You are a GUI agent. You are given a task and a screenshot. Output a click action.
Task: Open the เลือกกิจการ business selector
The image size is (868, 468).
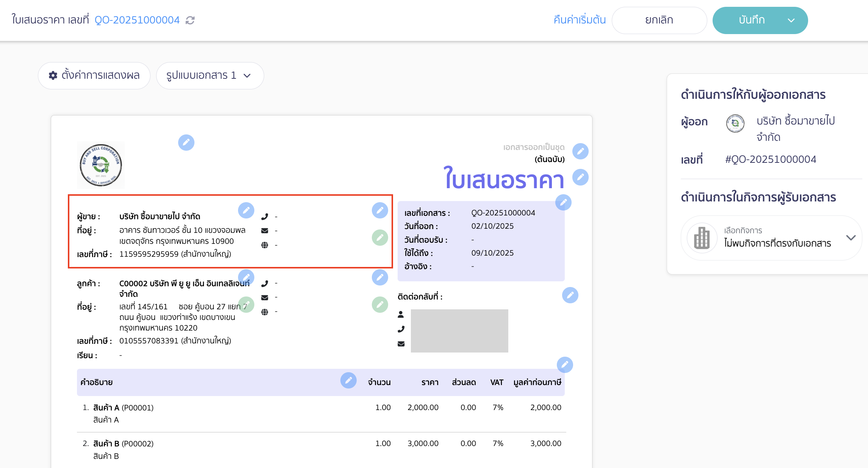(x=771, y=238)
